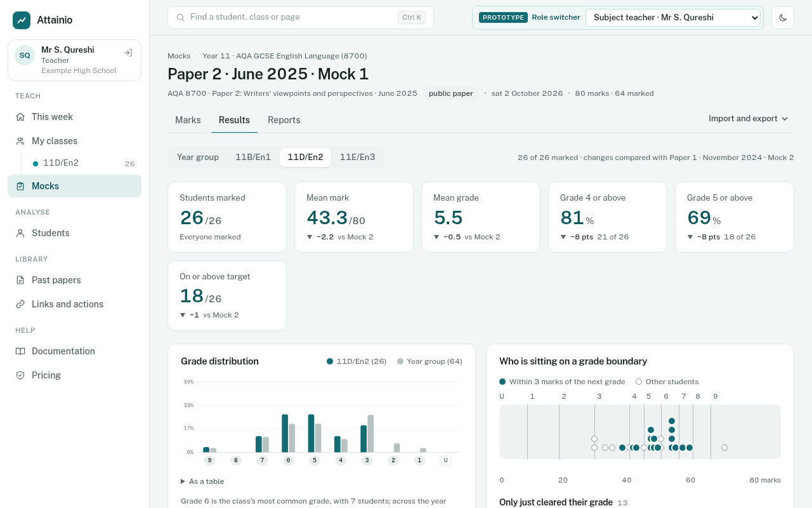This screenshot has width=812, height=508.
Task: Click the Grade 4 or above 81 value
Action: (572, 218)
